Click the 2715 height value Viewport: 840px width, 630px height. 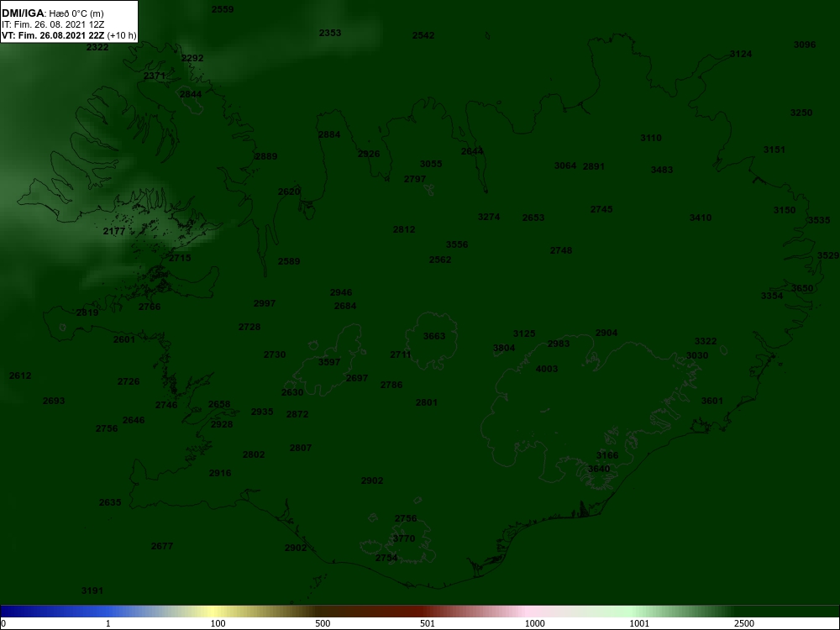tap(180, 258)
